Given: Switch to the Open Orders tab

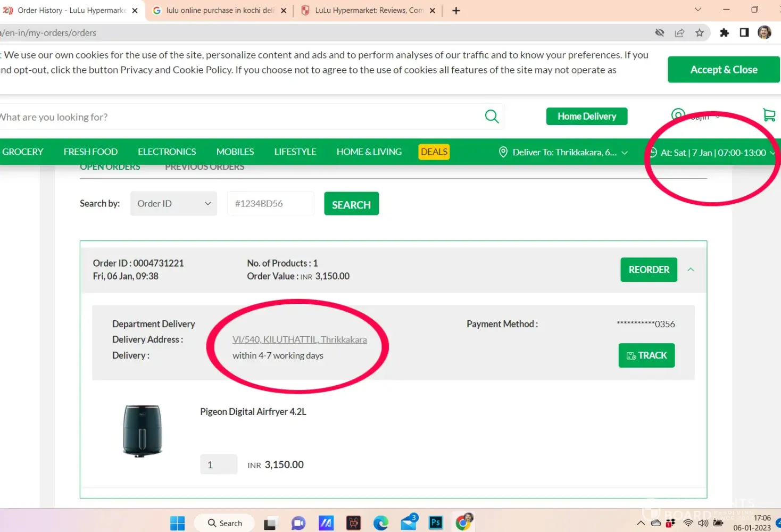Looking at the screenshot, I should [110, 167].
